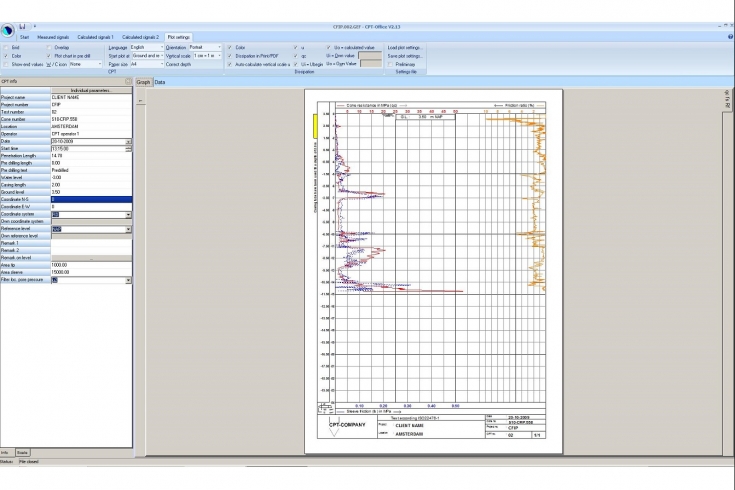Click Load plot settings button
Viewport: 735px width, 490px height.
(405, 47)
